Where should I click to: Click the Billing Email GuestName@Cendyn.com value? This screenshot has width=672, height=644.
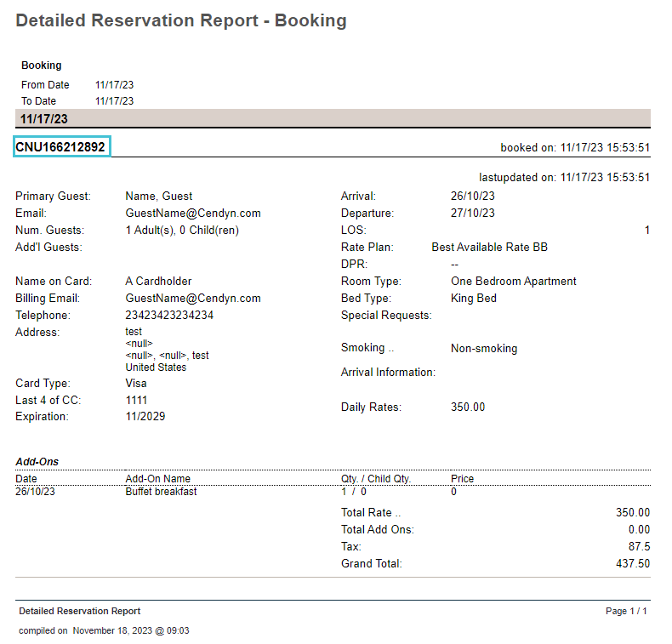point(193,299)
